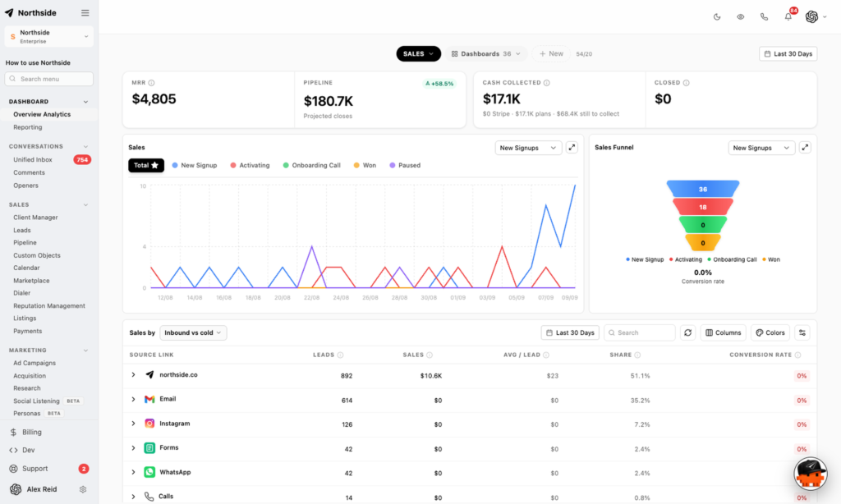
Task: Click the Sales column info icon
Action: [x=430, y=355]
